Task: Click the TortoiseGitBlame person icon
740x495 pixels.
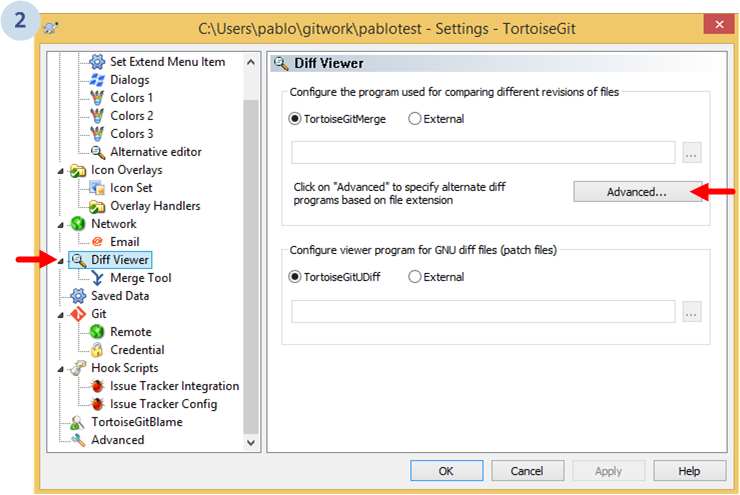Action: (77, 422)
